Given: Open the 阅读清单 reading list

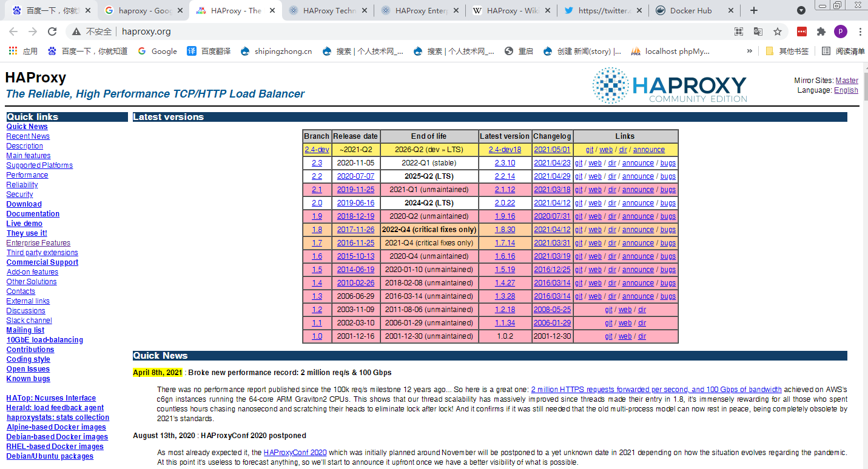Looking at the screenshot, I should (843, 51).
